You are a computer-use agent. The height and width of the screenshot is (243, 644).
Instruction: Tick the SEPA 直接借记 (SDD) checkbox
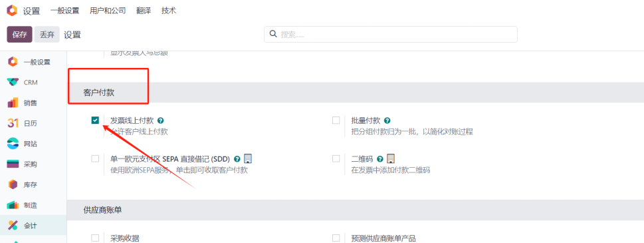(x=95, y=158)
